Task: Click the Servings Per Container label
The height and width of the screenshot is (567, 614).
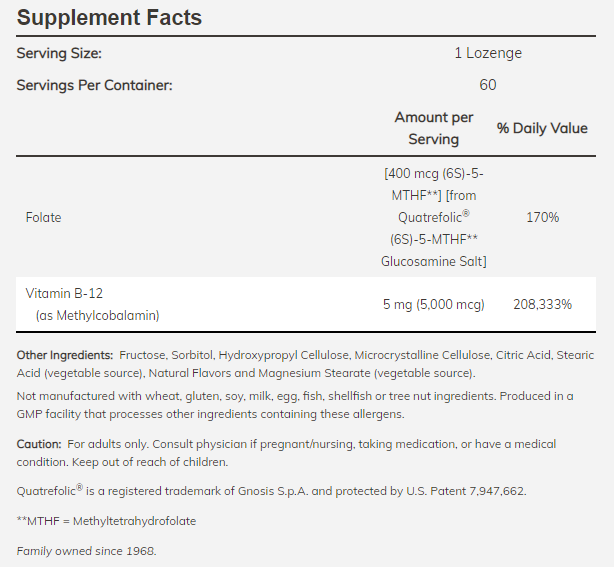Action: point(95,85)
